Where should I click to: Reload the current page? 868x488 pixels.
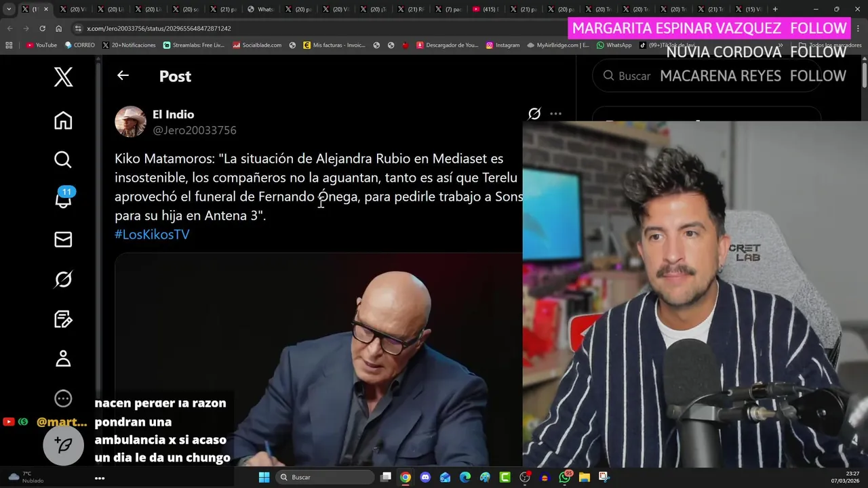coord(42,28)
